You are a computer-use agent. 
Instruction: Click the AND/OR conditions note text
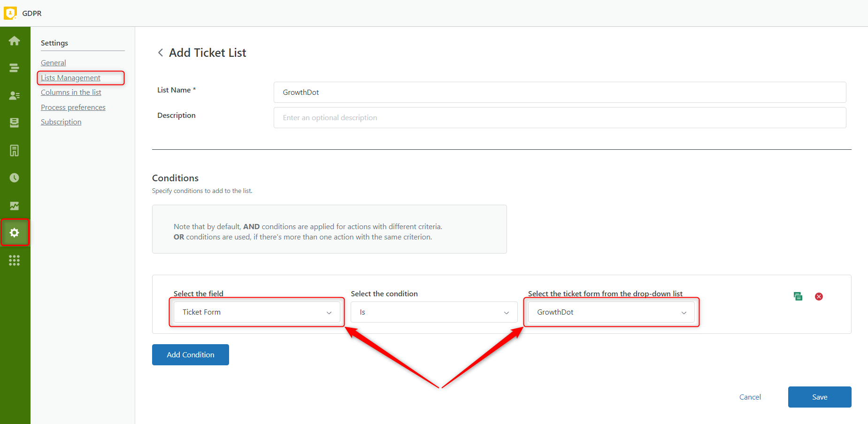pos(308,232)
